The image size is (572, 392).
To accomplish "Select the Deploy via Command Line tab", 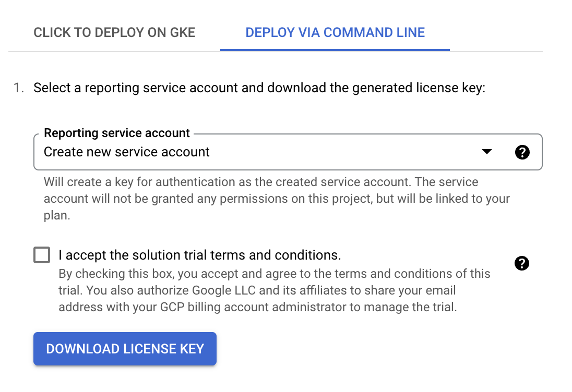I will tap(335, 33).
